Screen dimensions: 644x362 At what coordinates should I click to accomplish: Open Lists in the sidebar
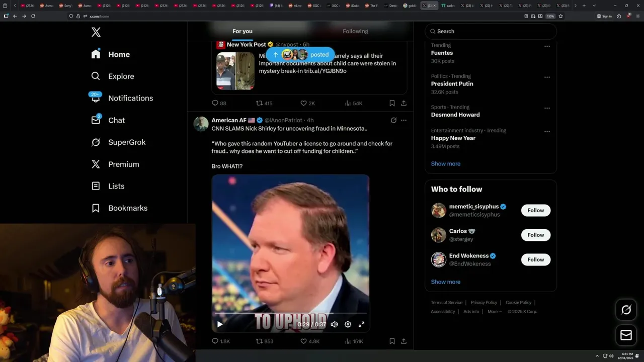pos(108,186)
